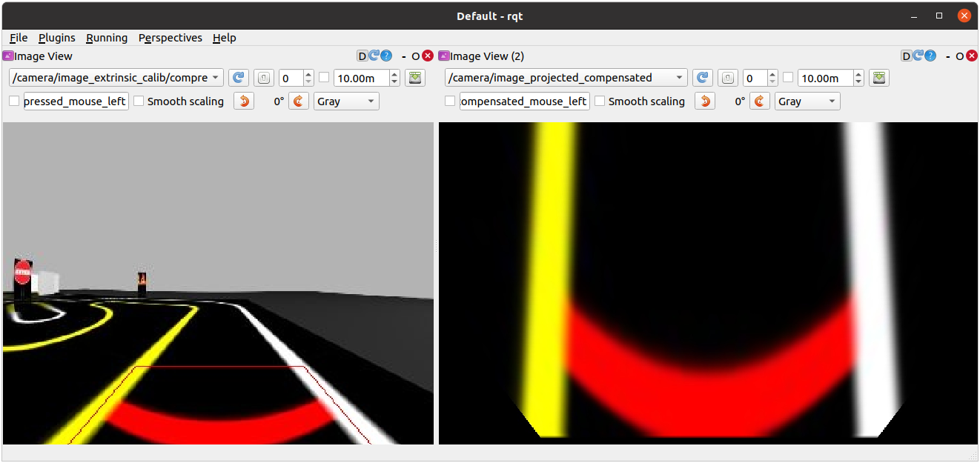Viewport: 980px width, 463px height.
Task: Zoom to original size in Image View (2)
Action: (x=727, y=78)
